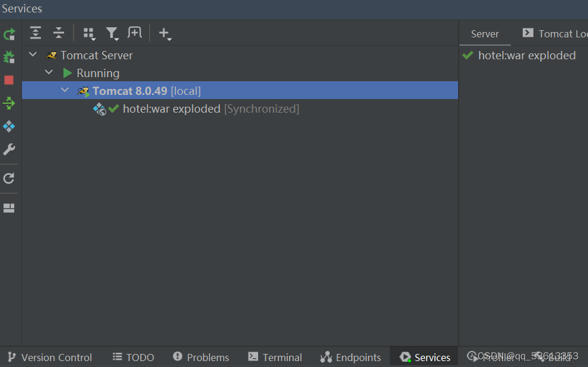Collapse All services tree nodes
Viewport: 588px width, 367px height.
tap(59, 33)
